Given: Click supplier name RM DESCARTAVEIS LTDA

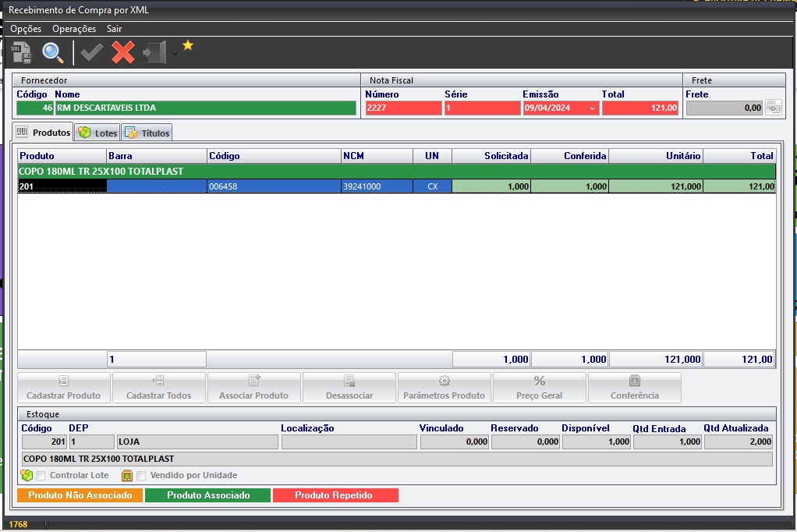Looking at the screenshot, I should click(206, 108).
